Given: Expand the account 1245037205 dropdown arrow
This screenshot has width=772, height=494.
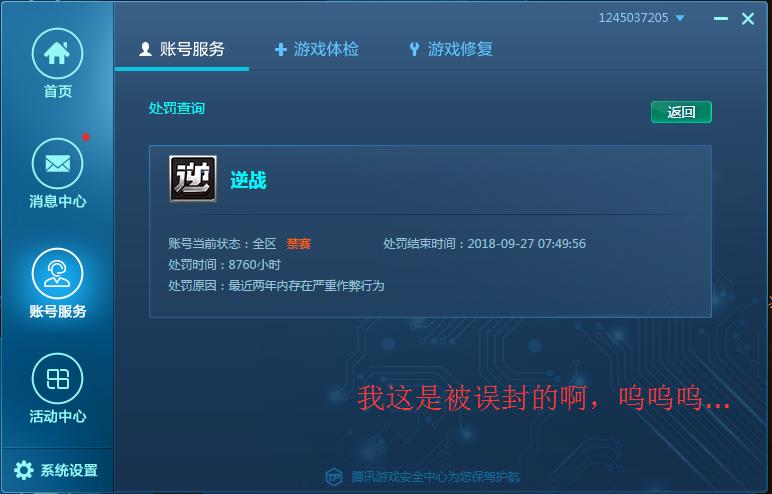Looking at the screenshot, I should tap(680, 18).
